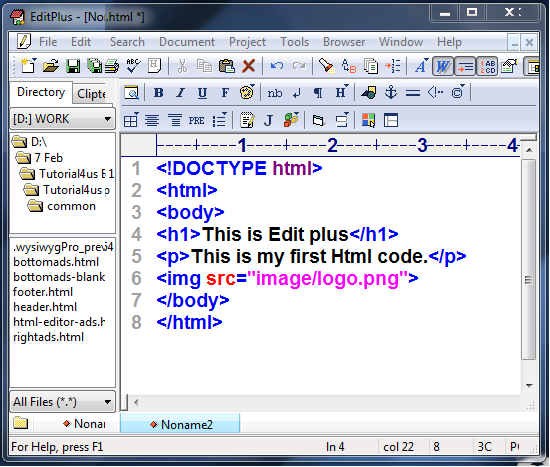Open list tag dropdown icon
This screenshot has height=467, width=550.
coord(220,120)
